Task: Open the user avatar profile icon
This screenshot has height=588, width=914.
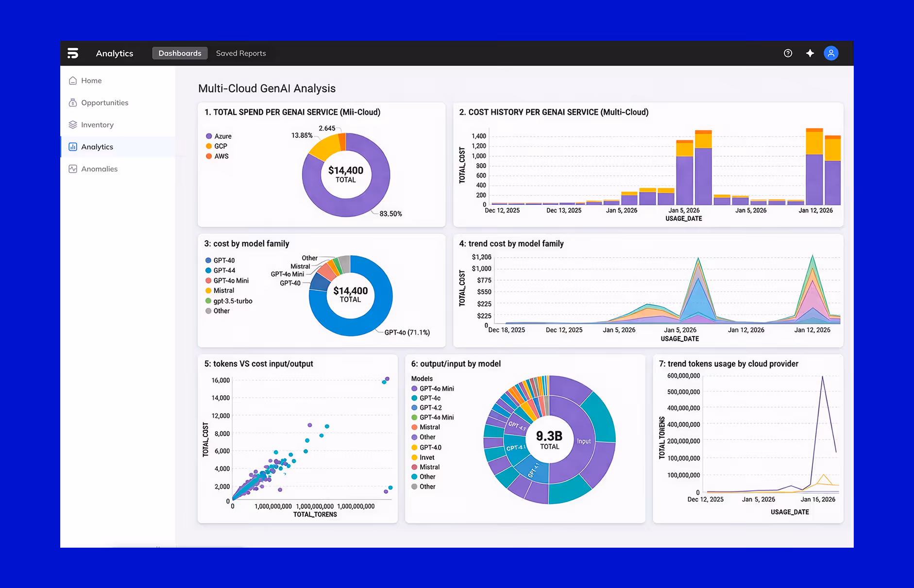Action: point(831,53)
